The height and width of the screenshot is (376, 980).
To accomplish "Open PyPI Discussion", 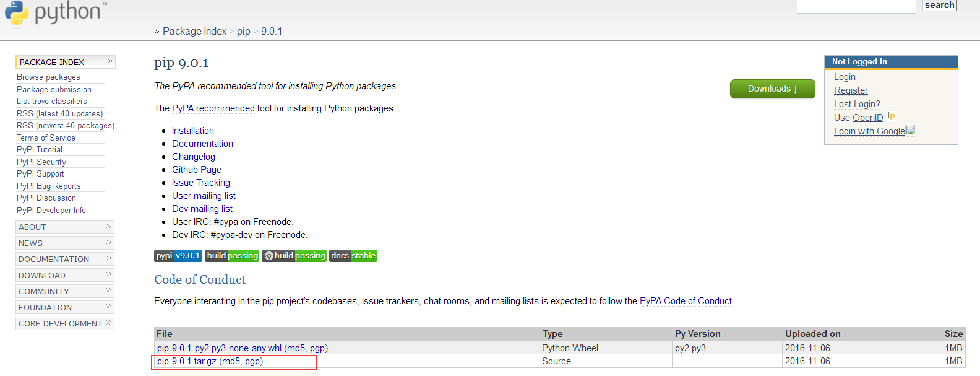I will coord(46,198).
